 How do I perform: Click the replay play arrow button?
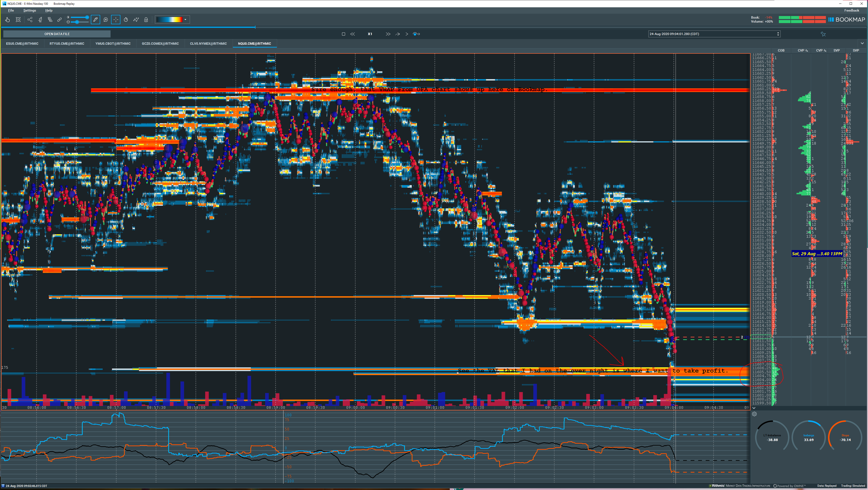point(407,34)
